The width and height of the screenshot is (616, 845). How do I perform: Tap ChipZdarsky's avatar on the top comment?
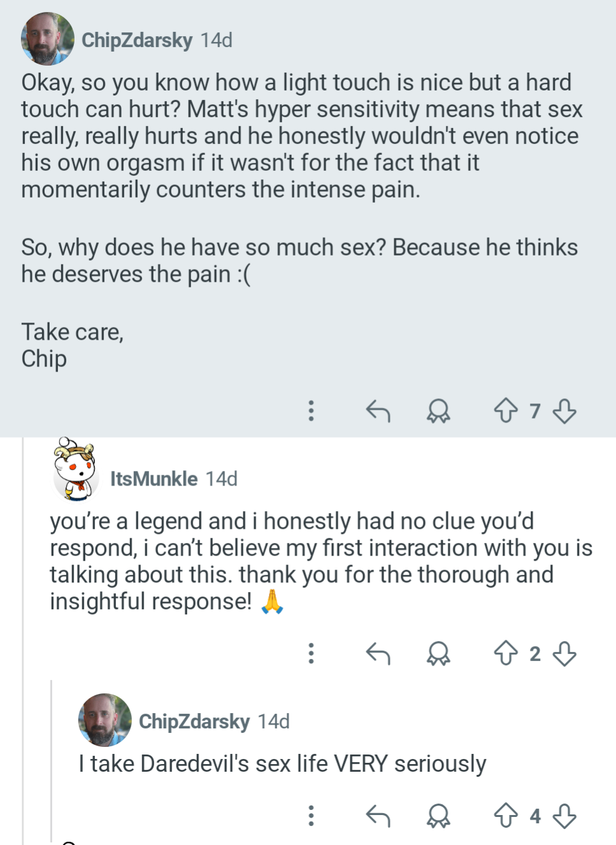[x=48, y=39]
